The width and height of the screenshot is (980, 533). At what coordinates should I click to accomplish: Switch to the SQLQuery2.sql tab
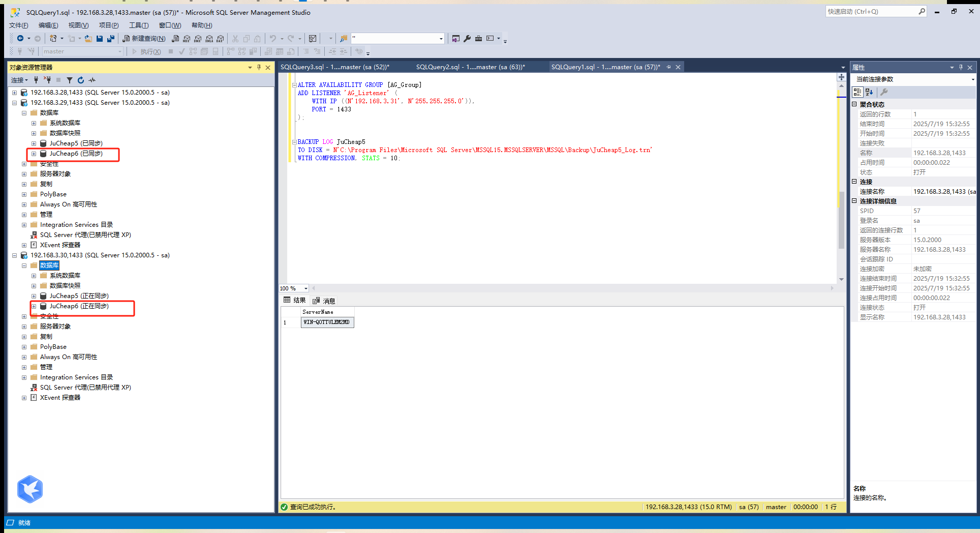(x=471, y=67)
